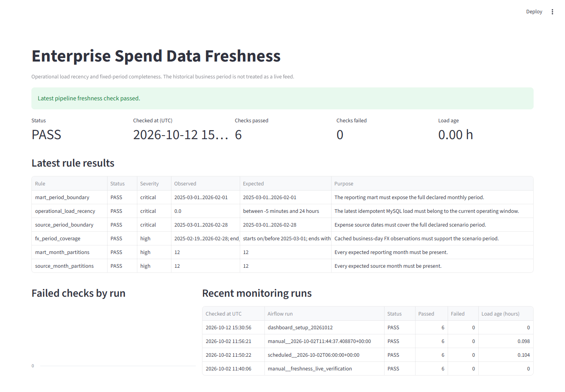Image resolution: width=565 pixels, height=392 pixels.
Task: Click the observed value 2025-03-01..2026-02-28
Action: coord(206,225)
